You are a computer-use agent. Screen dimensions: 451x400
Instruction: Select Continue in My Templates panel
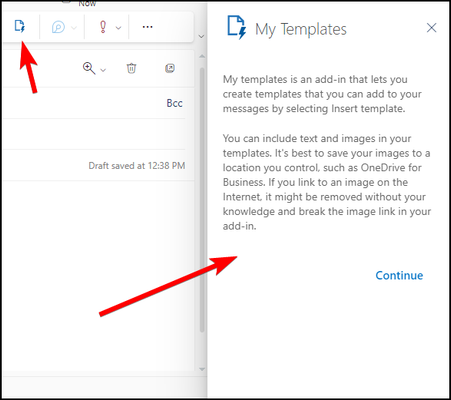[399, 275]
